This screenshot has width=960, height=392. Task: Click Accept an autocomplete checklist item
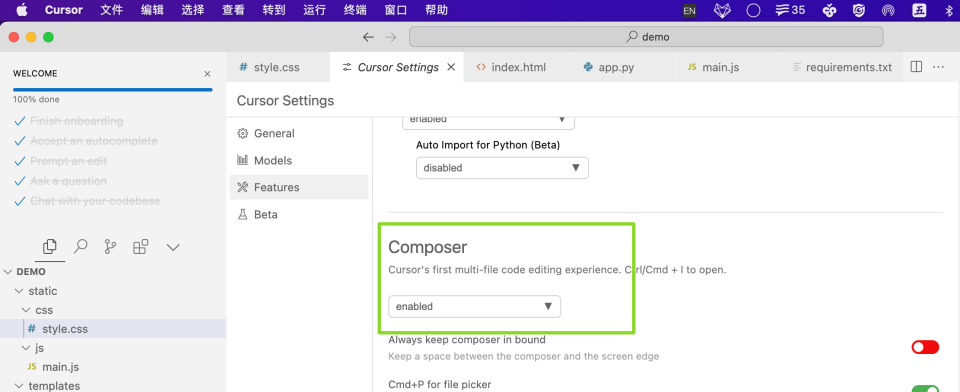86,141
